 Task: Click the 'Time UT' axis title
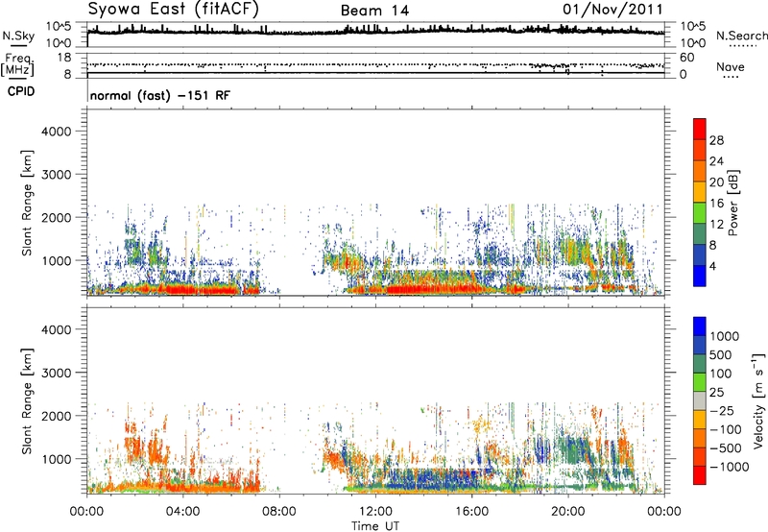pyautogui.click(x=375, y=526)
